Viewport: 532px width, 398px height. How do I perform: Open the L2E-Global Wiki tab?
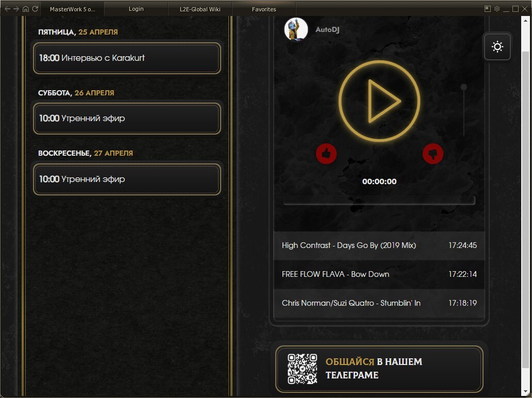coord(200,8)
